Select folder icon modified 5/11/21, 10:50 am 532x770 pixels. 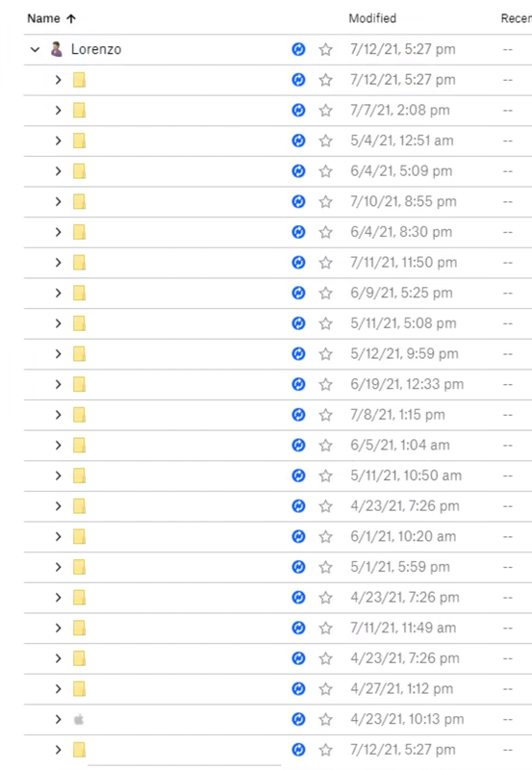click(79, 475)
